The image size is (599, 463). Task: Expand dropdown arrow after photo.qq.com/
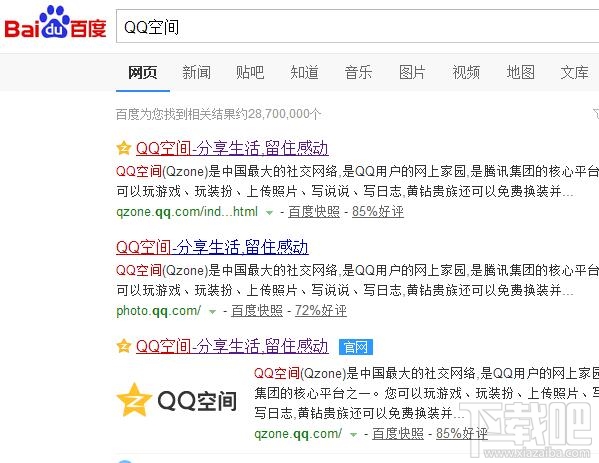(212, 312)
